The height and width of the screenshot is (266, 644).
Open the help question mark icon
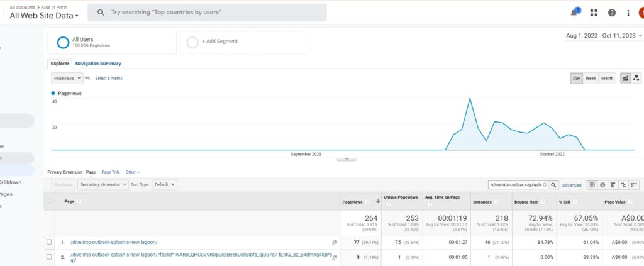(x=611, y=13)
